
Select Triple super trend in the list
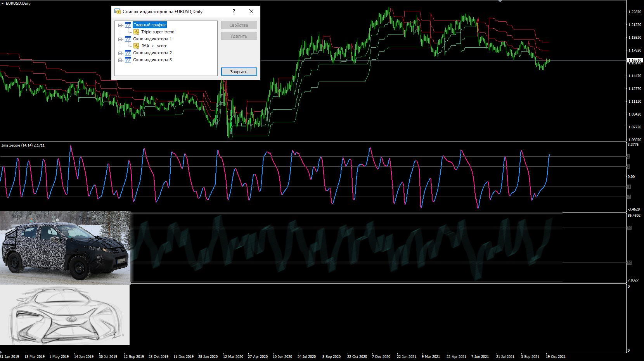coord(158,32)
